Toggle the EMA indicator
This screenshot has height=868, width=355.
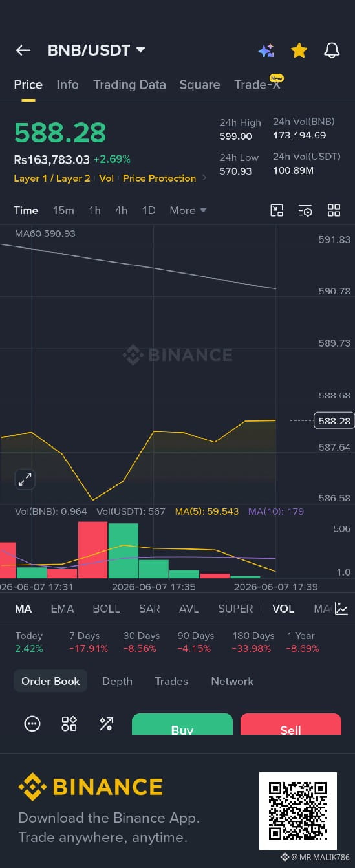tap(62, 609)
